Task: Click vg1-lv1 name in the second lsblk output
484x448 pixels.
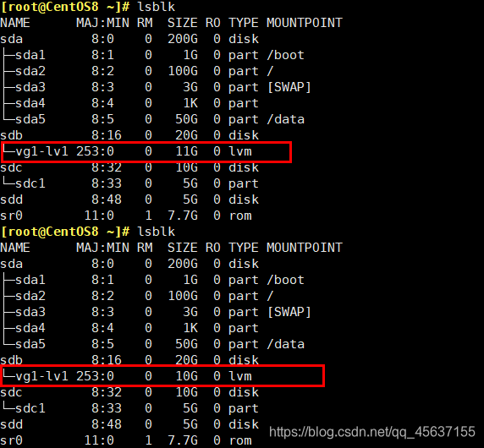Action: [x=41, y=376]
